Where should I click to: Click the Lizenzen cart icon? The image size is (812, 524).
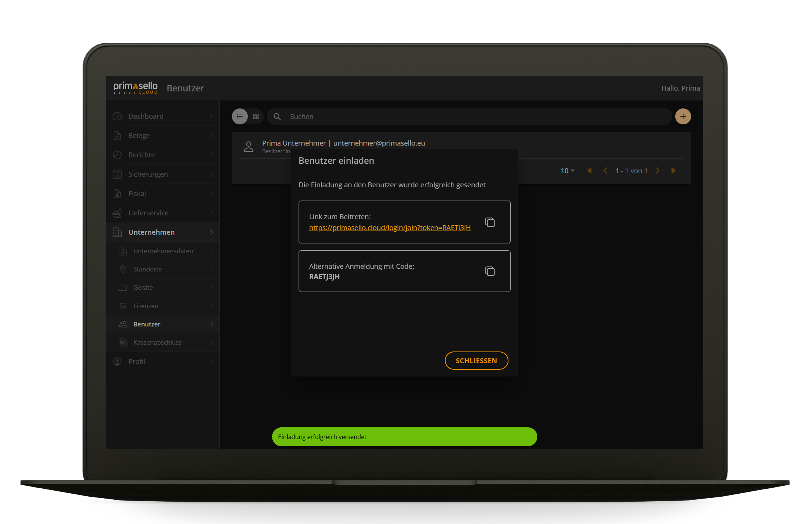tap(123, 306)
